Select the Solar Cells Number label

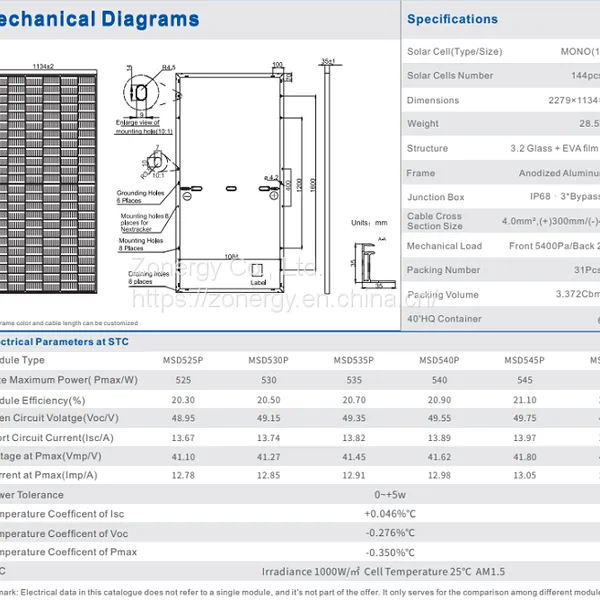coord(450,76)
